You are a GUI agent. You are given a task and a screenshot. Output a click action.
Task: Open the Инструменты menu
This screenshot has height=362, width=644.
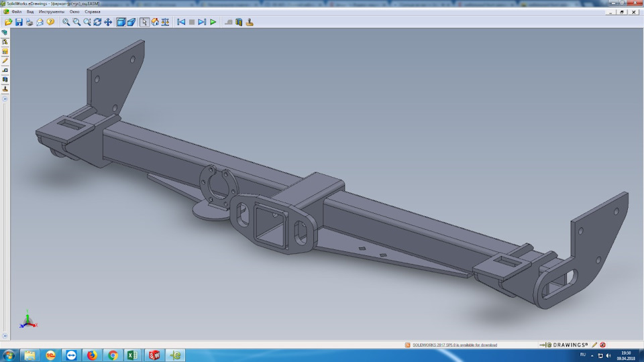click(x=52, y=11)
